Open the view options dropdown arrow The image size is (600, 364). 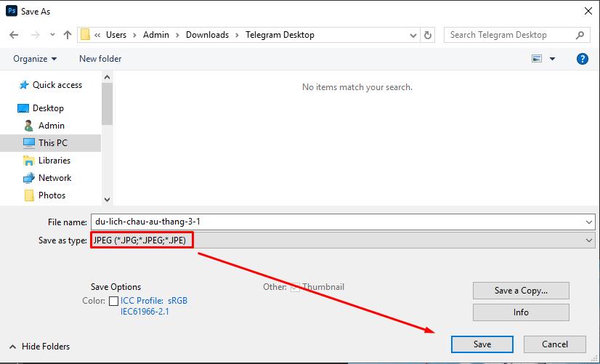(552, 59)
